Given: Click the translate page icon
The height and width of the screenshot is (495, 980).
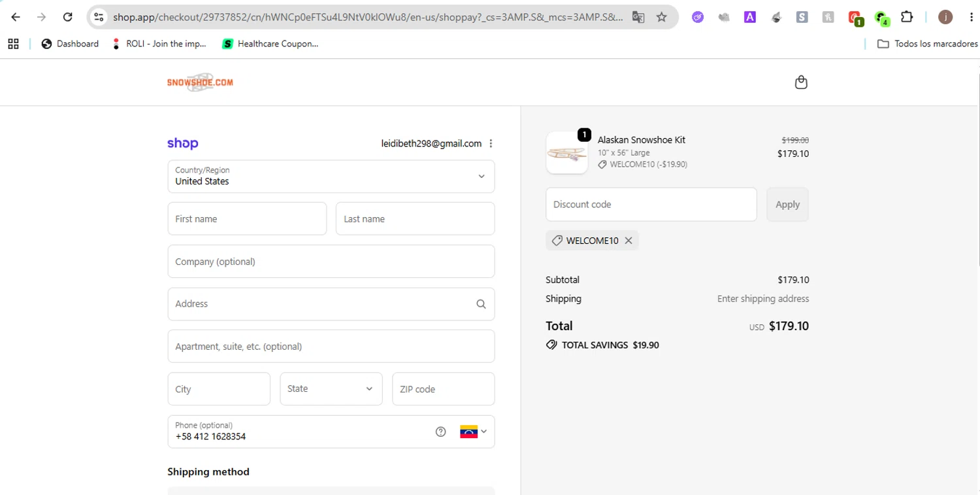Looking at the screenshot, I should pyautogui.click(x=638, y=17).
